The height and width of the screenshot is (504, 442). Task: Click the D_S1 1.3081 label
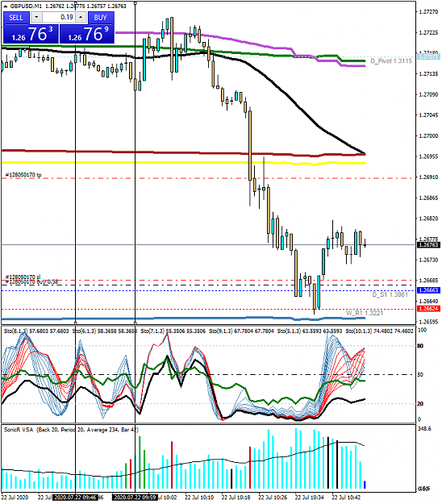[390, 294]
